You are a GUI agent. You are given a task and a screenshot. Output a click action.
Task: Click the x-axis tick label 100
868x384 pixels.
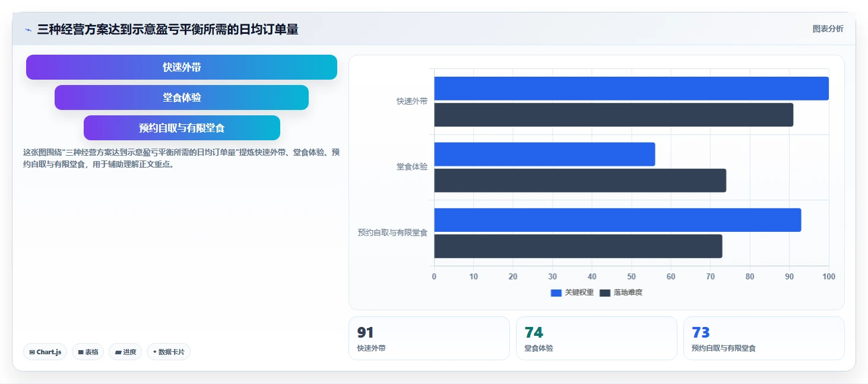click(x=829, y=276)
